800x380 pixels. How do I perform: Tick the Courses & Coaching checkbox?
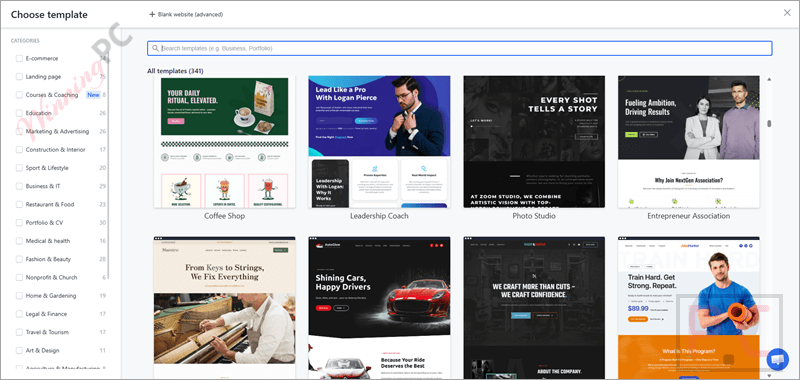19,95
